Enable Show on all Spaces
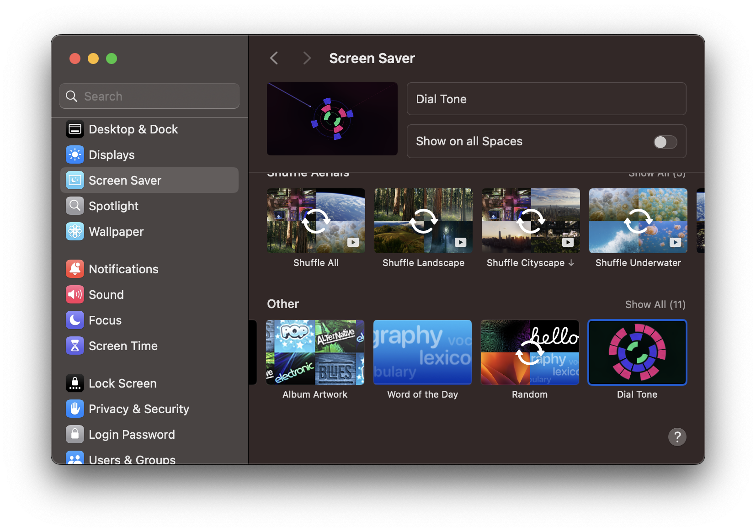This screenshot has width=756, height=532. click(x=665, y=142)
